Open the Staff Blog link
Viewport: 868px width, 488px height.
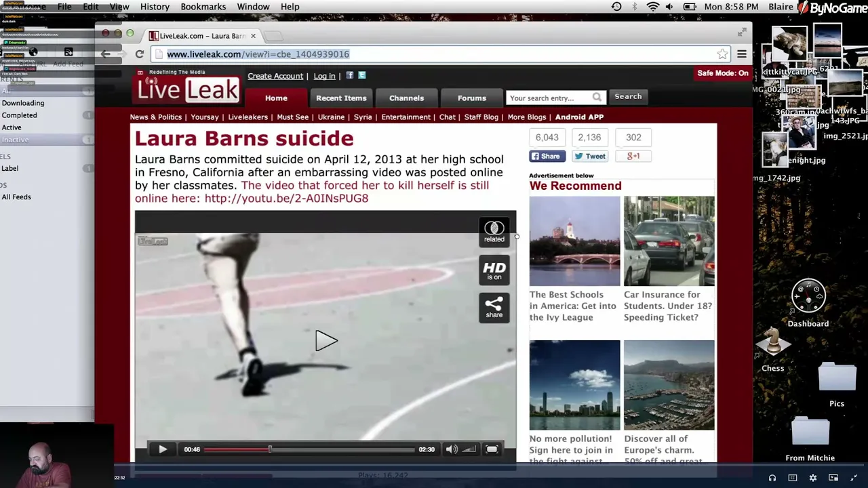pyautogui.click(x=481, y=117)
